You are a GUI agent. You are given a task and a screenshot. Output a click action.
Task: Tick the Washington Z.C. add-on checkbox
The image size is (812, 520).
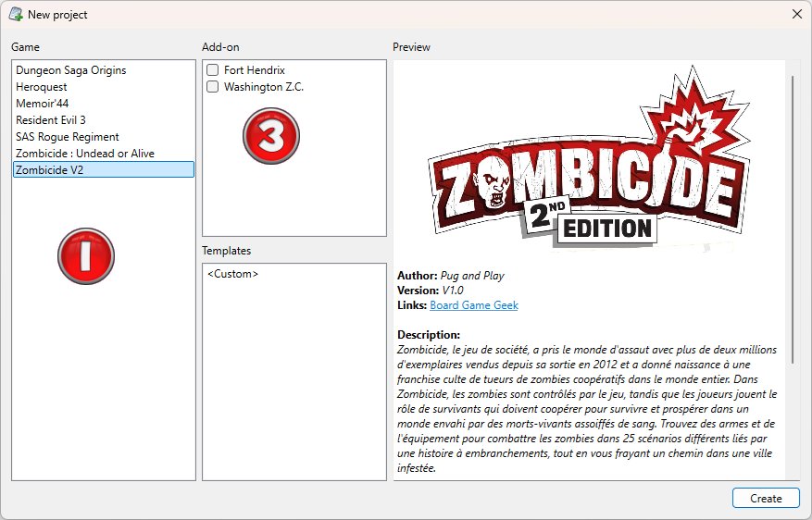point(212,86)
